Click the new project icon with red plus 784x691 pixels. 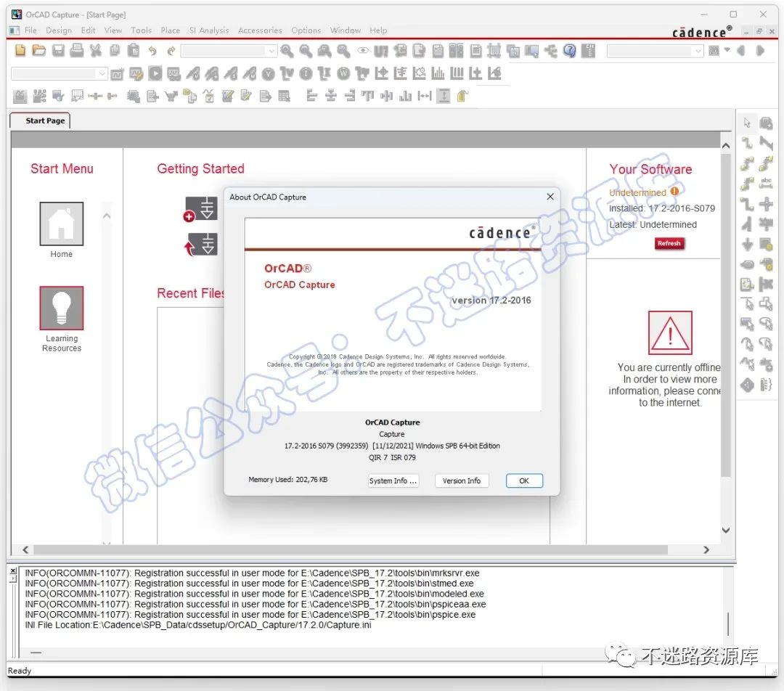click(x=201, y=208)
